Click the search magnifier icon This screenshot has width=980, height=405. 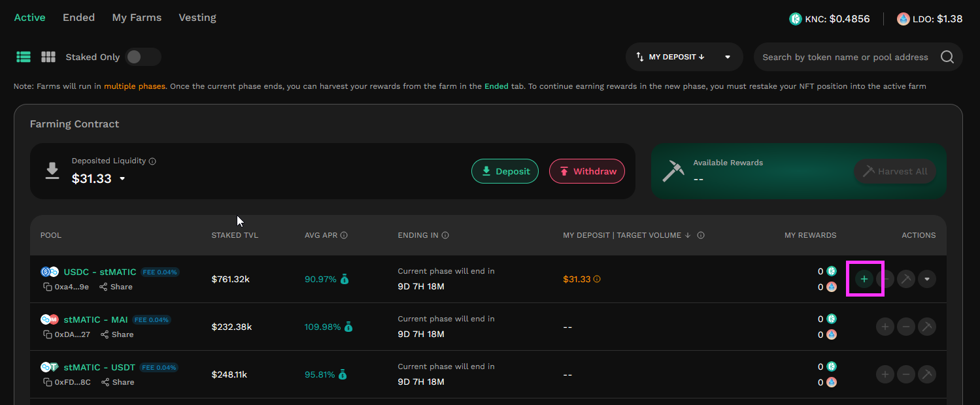pos(947,57)
